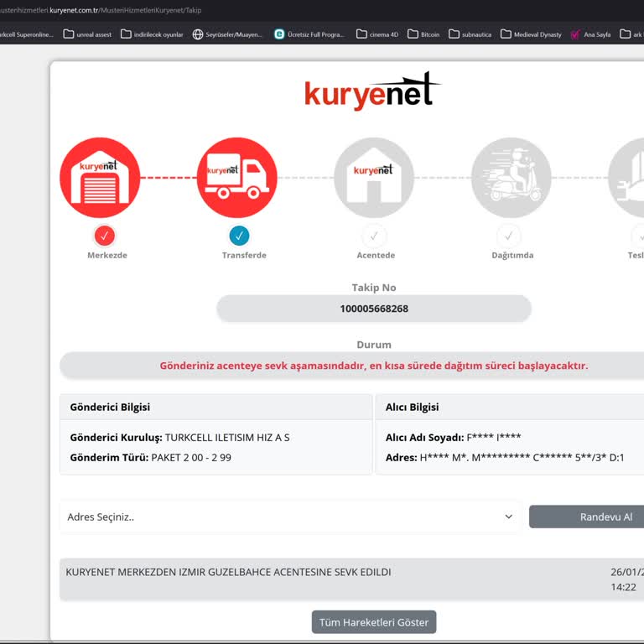Open the Turkcell Superonline bookmark
This screenshot has width=644, height=644.
27,34
